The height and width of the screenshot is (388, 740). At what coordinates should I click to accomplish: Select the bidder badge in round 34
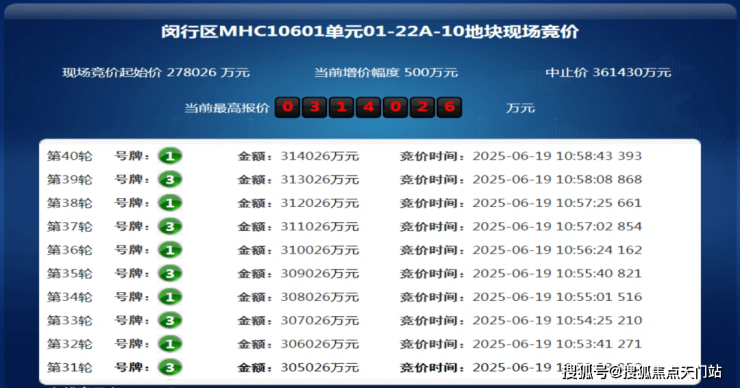[170, 297]
